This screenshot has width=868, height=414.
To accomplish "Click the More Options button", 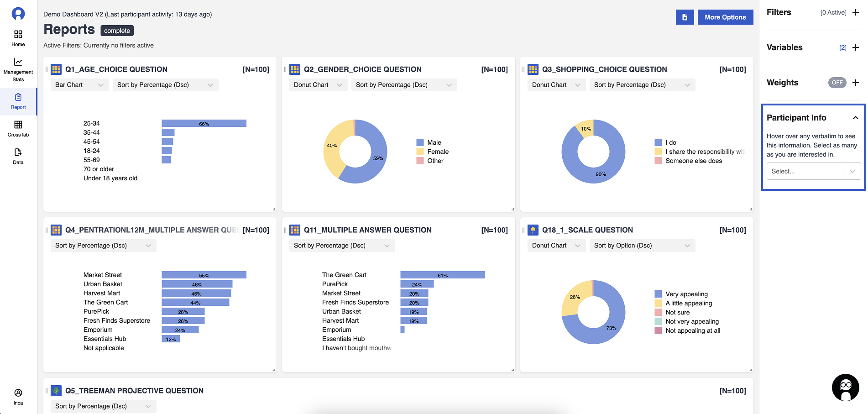I will (725, 17).
